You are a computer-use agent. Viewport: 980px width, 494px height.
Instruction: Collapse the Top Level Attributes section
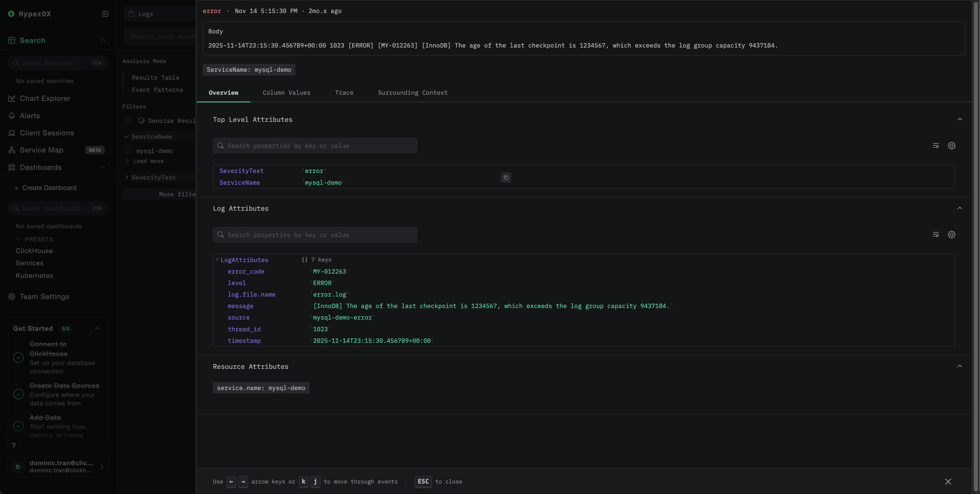point(960,120)
